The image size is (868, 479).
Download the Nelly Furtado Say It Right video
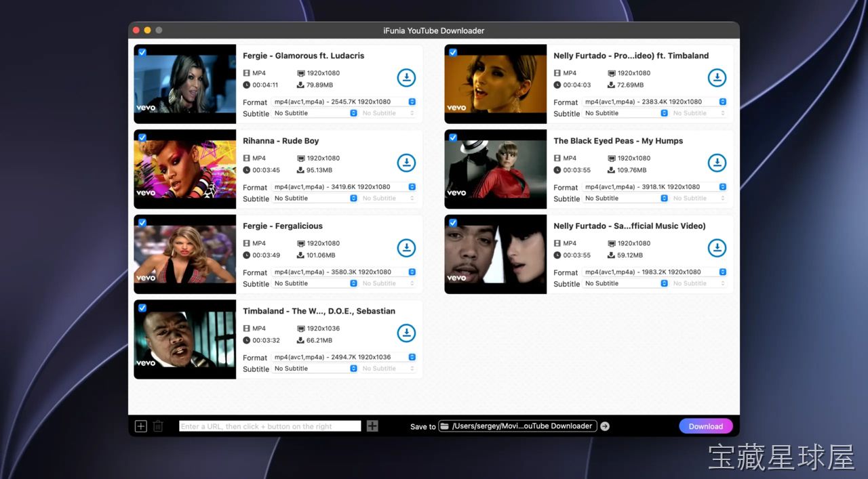pos(717,248)
